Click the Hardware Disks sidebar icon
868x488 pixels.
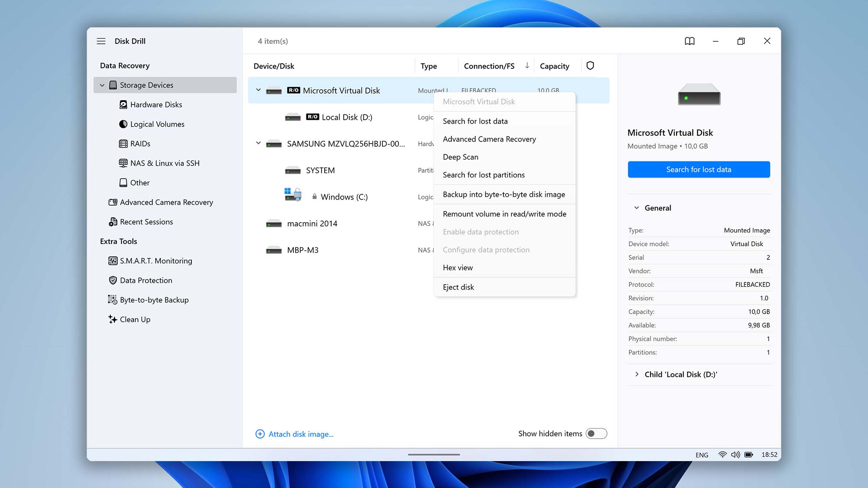(x=123, y=105)
